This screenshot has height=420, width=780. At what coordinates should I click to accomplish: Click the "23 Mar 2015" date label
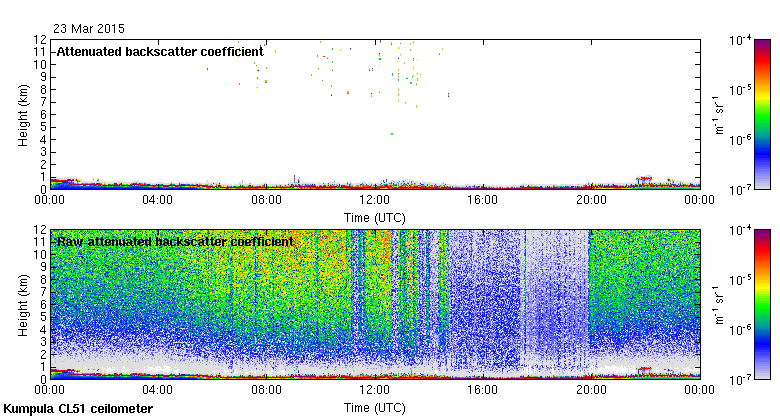[x=89, y=28]
